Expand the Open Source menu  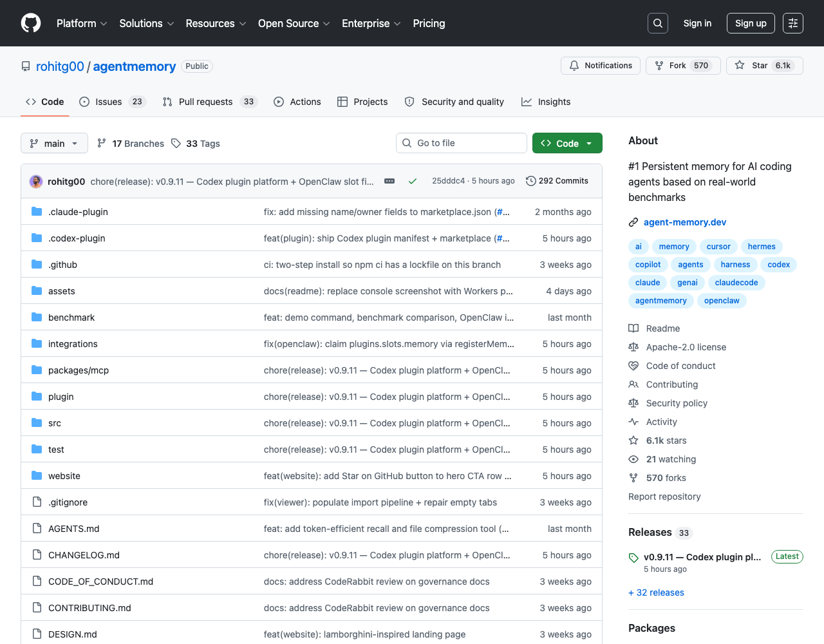pyautogui.click(x=294, y=23)
